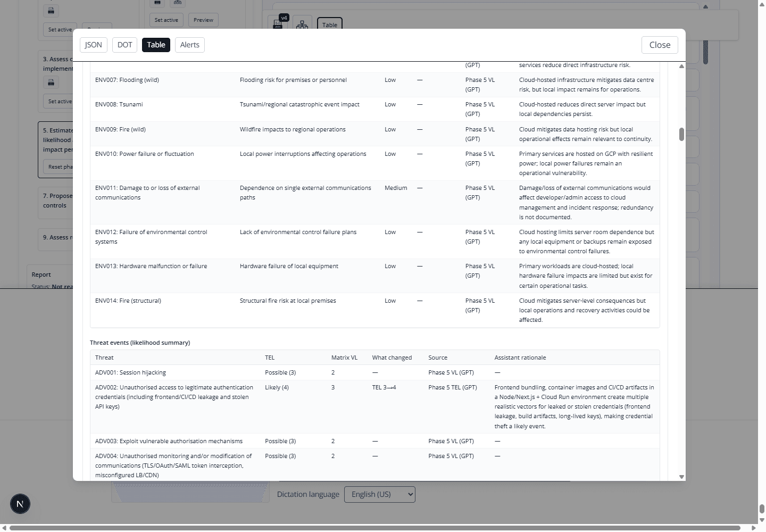Click the dialog vertical scrollbar thumb
766x532 pixels.
(681, 134)
